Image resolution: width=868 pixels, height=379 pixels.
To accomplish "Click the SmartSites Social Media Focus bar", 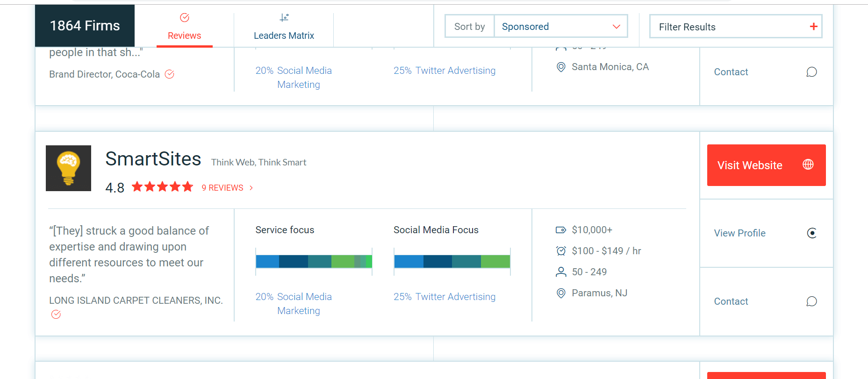I will tap(452, 261).
